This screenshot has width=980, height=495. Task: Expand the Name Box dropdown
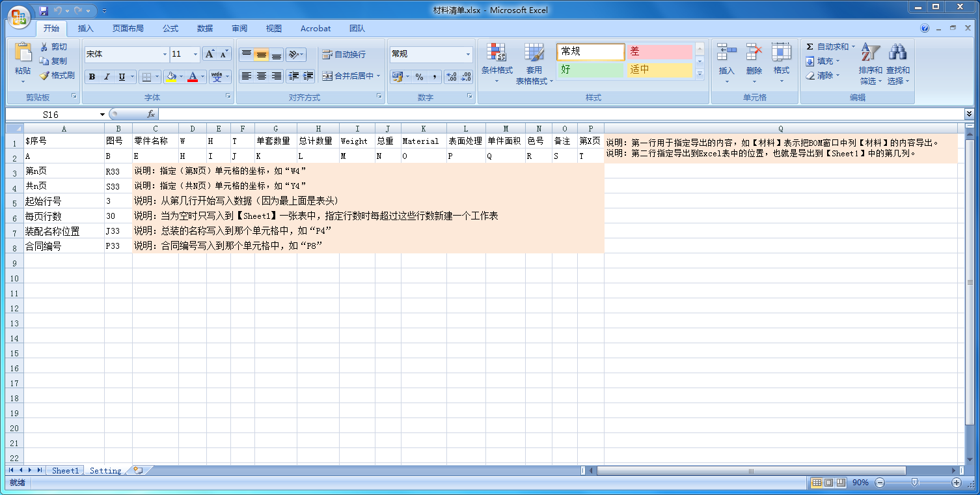click(102, 115)
